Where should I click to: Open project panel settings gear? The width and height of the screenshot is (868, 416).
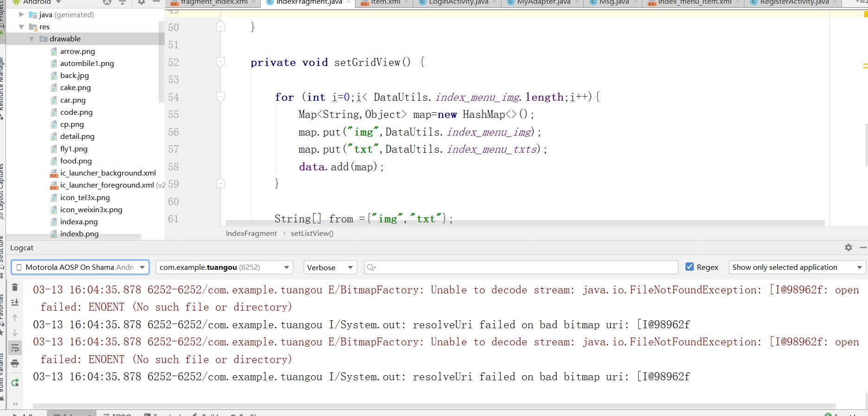141,2
